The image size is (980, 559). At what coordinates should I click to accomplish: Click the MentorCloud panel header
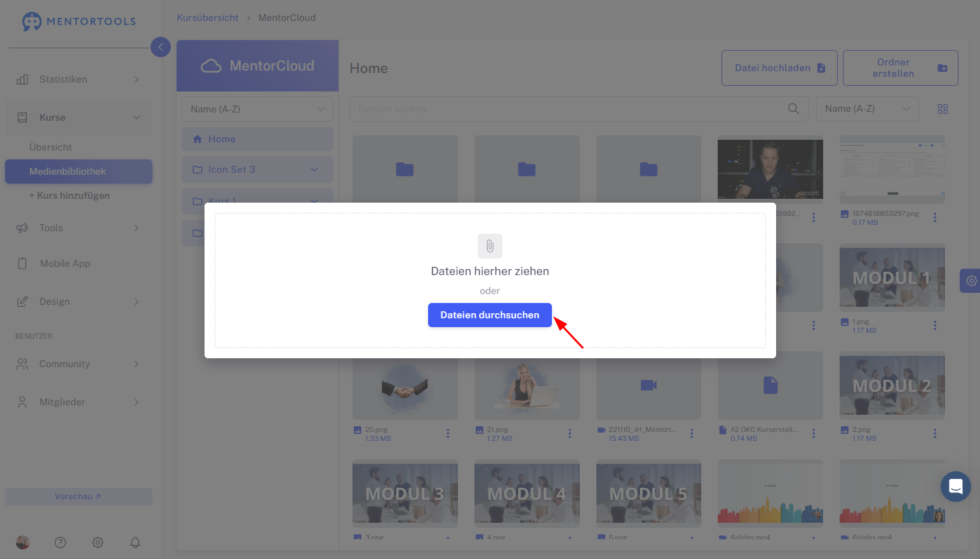pyautogui.click(x=257, y=66)
